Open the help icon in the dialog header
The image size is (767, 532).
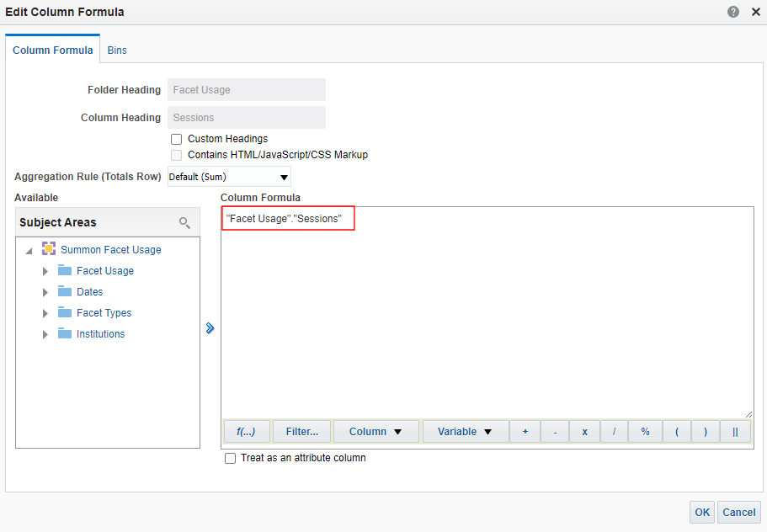click(733, 13)
